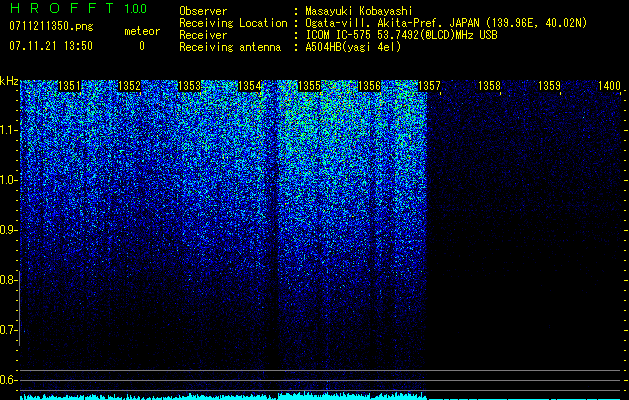Image resolution: width=629 pixels, height=400 pixels.
Task: Click the 1352 time marker
Action: click(x=130, y=86)
